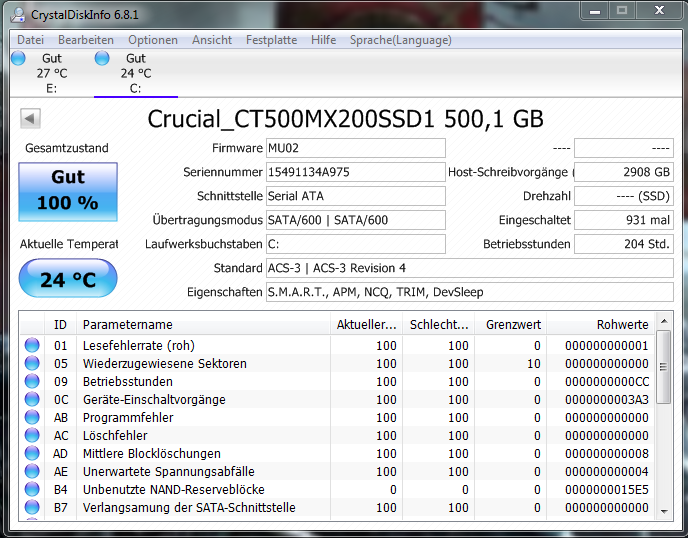Click status orb for Lesefehlerrate row

pos(32,345)
